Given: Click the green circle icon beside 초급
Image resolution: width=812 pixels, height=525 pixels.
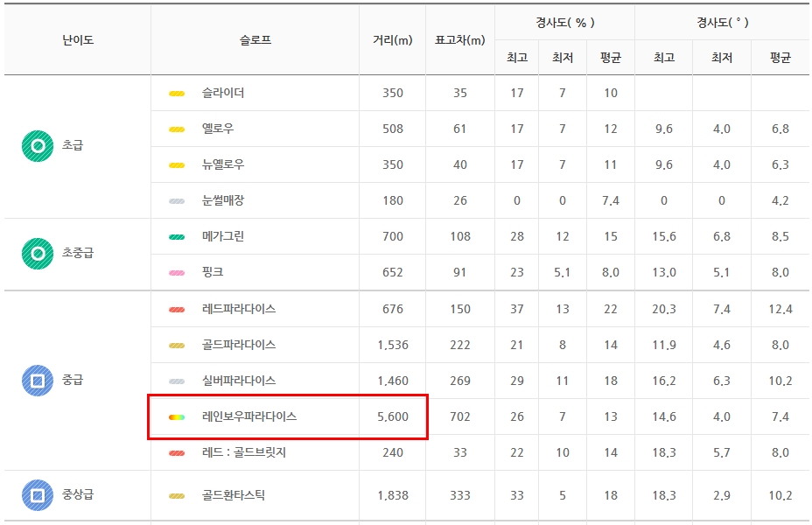Looking at the screenshot, I should pos(38,146).
